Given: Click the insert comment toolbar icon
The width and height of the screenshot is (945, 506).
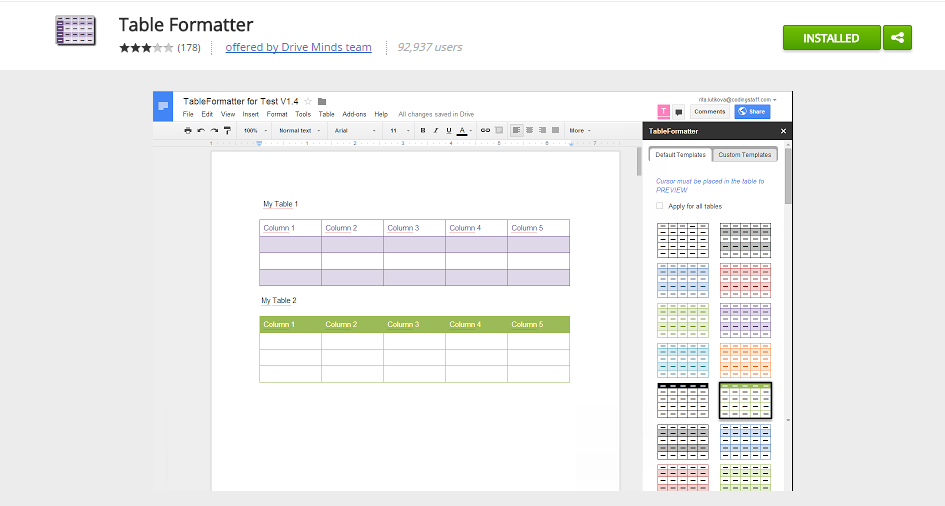Looking at the screenshot, I should click(x=499, y=130).
